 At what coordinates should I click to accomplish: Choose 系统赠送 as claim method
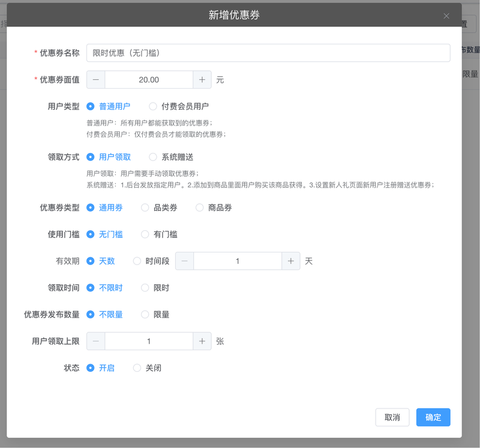(171, 157)
